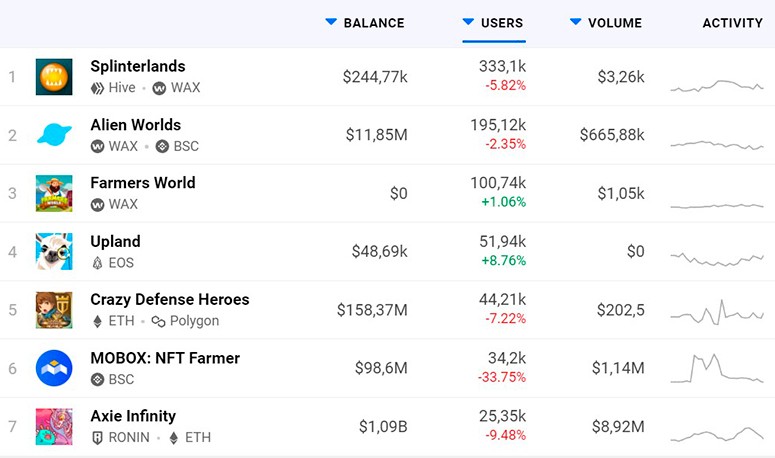
Task: Sort the table by Volume column
Action: pos(614,23)
